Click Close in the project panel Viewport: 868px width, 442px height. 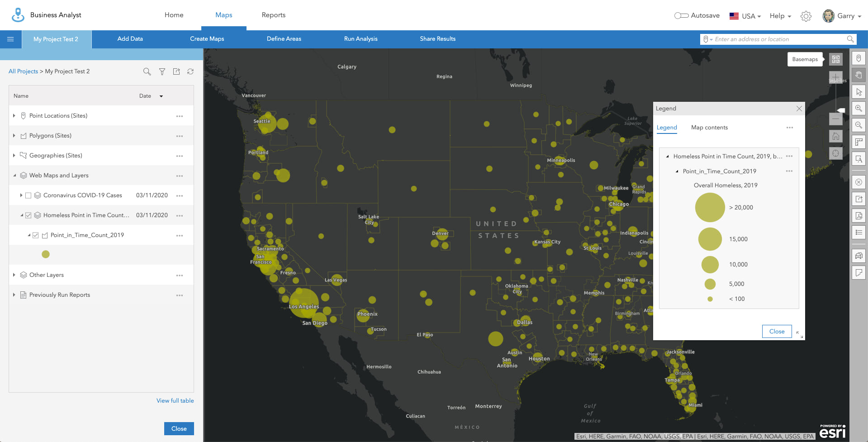coord(179,429)
